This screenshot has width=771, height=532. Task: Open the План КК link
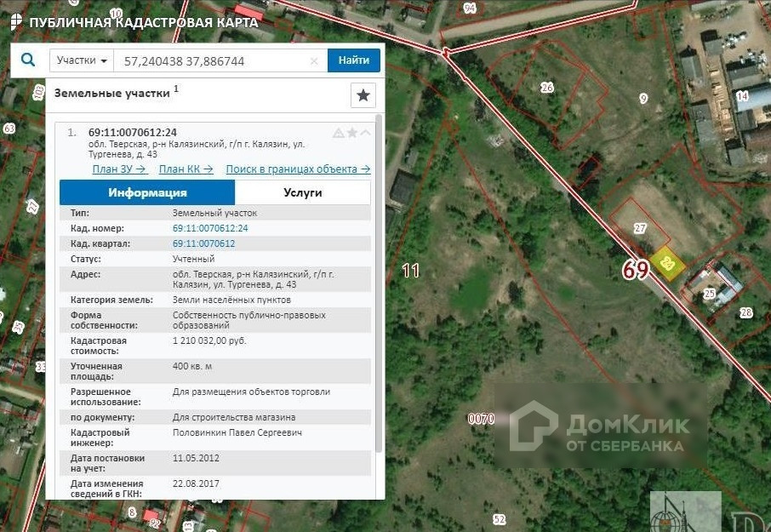(x=186, y=169)
